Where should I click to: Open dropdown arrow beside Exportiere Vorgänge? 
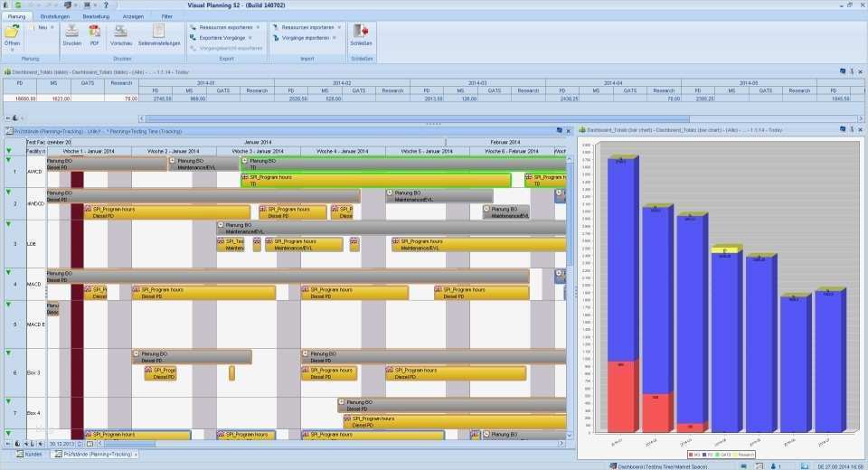[x=250, y=38]
